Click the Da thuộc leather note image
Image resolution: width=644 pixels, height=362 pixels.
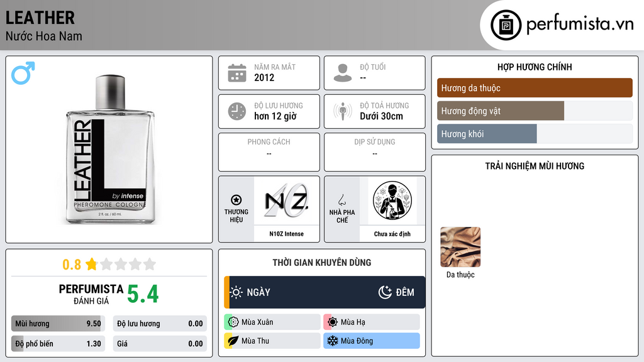pyautogui.click(x=460, y=247)
